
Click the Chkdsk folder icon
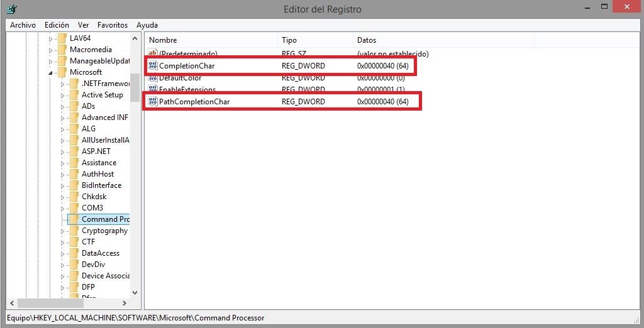coord(74,197)
